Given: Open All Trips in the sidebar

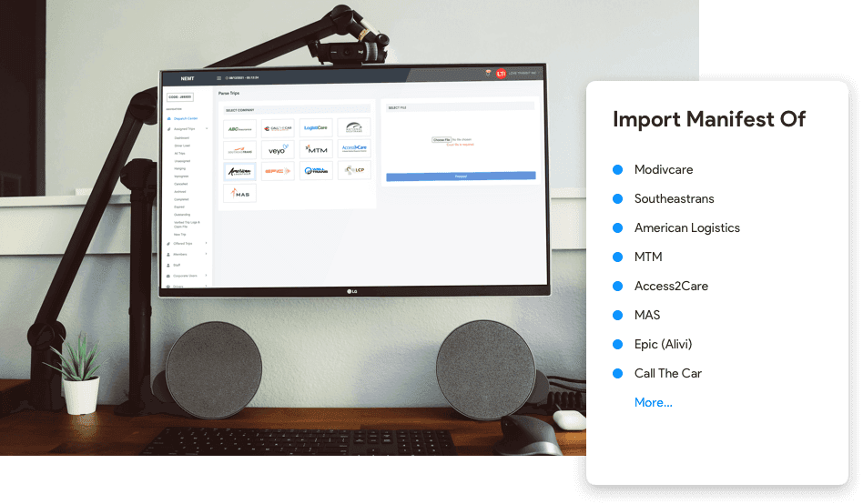Looking at the screenshot, I should tap(179, 154).
